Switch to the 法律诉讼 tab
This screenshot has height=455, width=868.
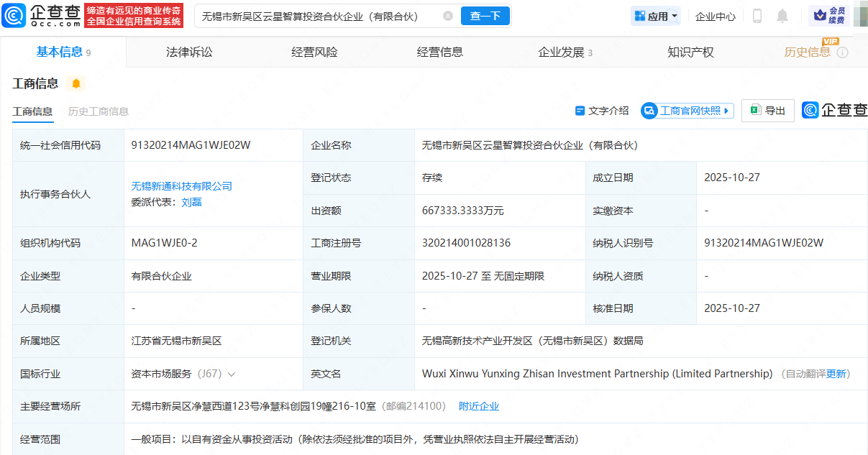(x=189, y=52)
